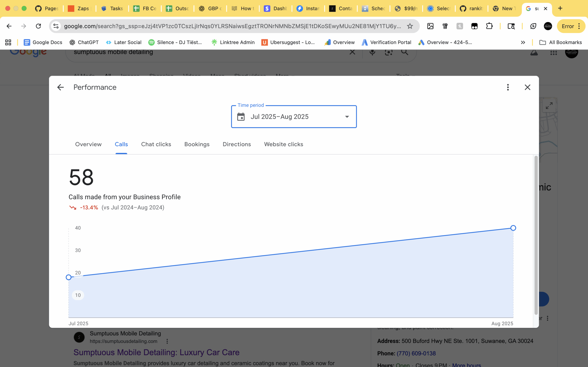Open the Chrome Extensions puzzle icon
588x367 pixels.
coord(489,26)
